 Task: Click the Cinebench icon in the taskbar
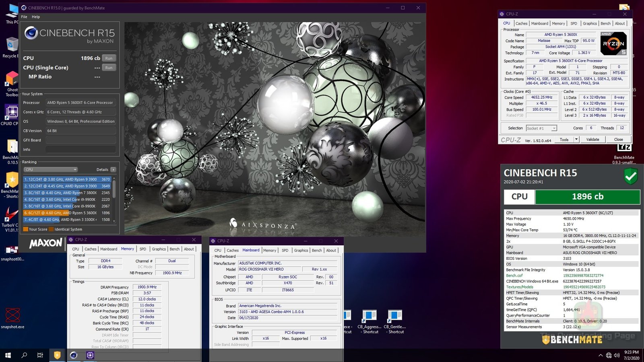(74, 355)
